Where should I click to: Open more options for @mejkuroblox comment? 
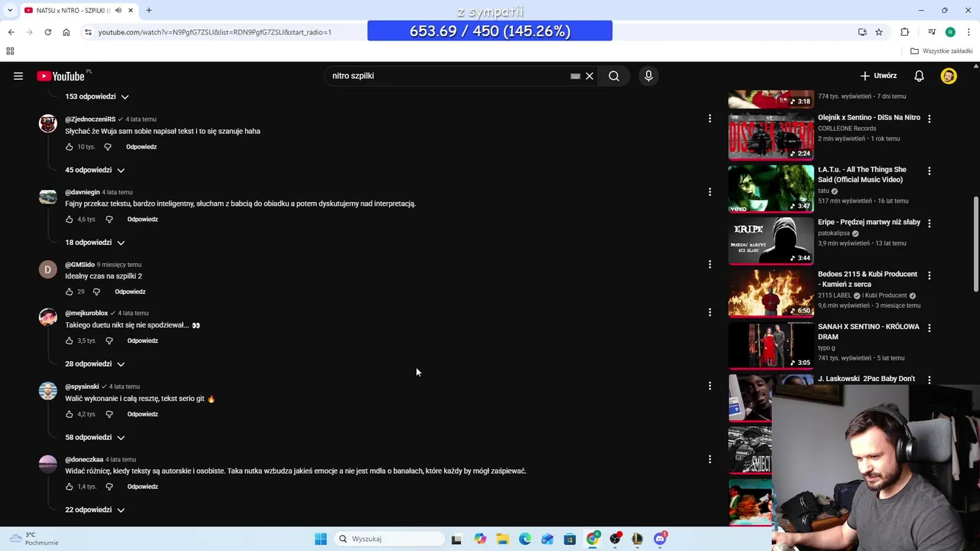[x=710, y=312]
